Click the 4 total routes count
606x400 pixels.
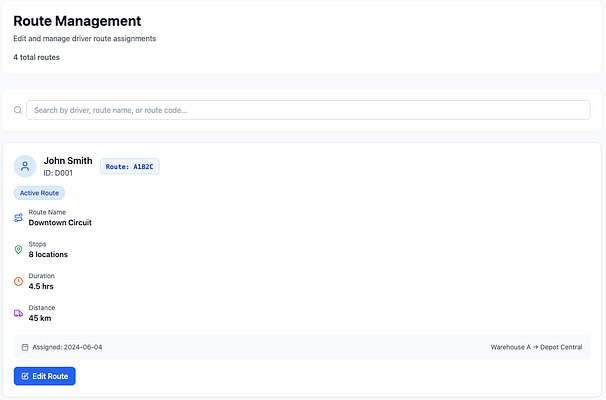point(37,57)
